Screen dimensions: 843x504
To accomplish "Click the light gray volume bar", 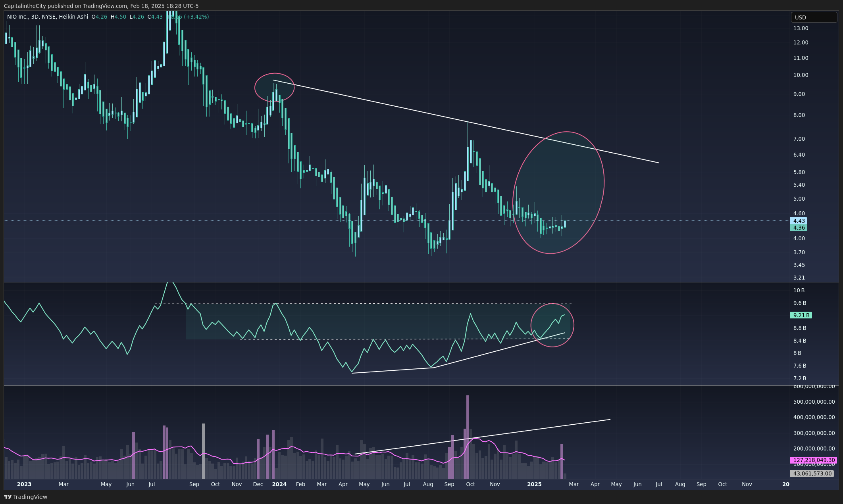I will pos(203,451).
